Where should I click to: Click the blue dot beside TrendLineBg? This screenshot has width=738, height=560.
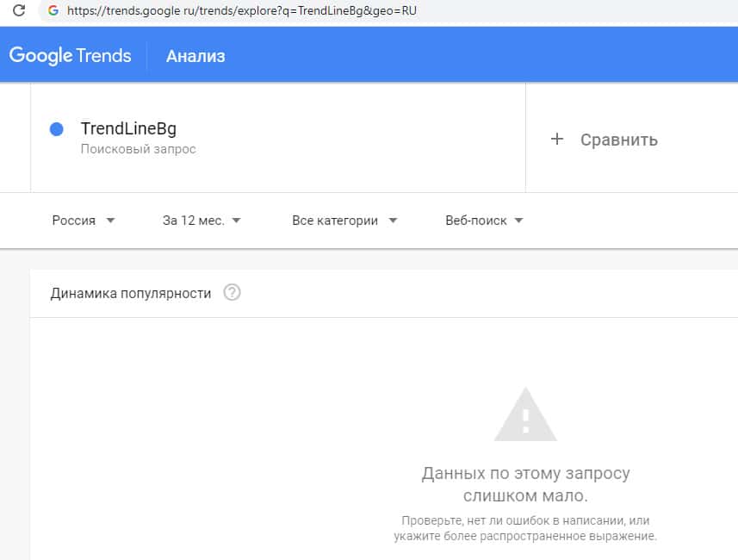57,129
